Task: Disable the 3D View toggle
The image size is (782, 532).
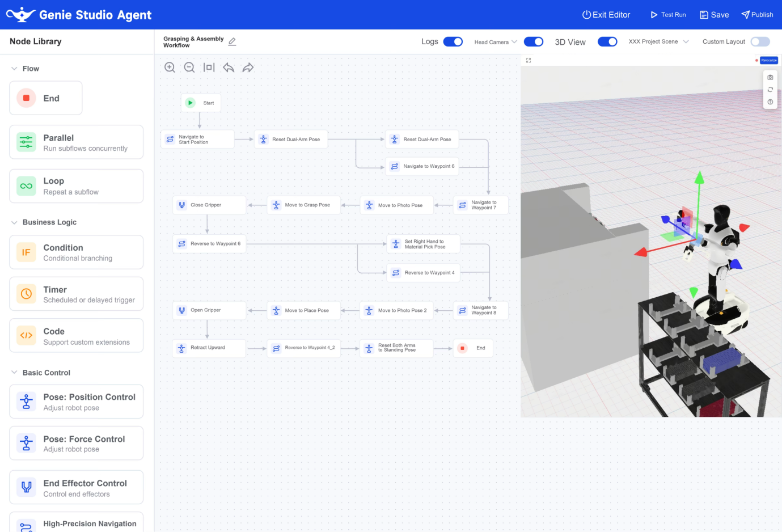Action: click(607, 41)
